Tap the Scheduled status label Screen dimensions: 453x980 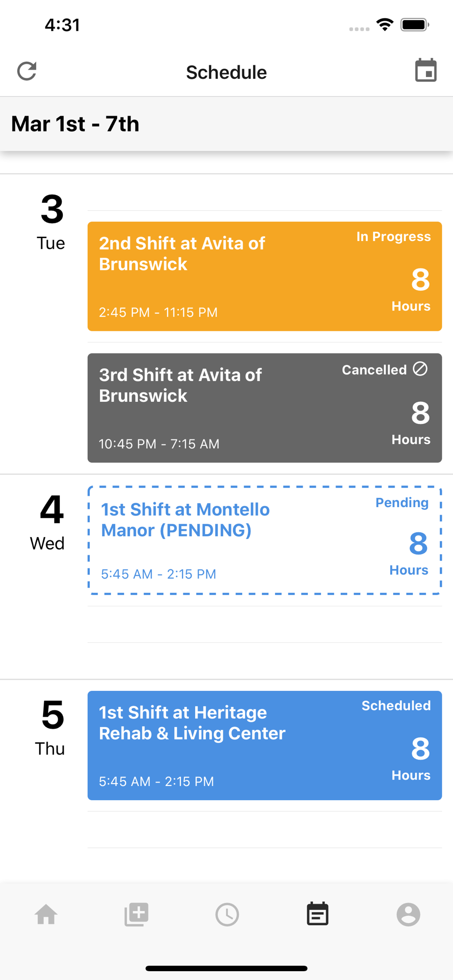pyautogui.click(x=396, y=706)
